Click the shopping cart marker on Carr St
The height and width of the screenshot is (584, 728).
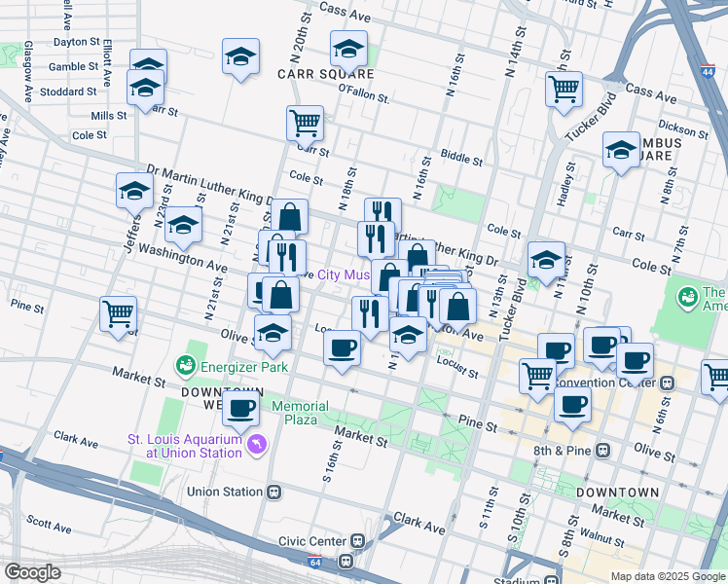(x=305, y=124)
